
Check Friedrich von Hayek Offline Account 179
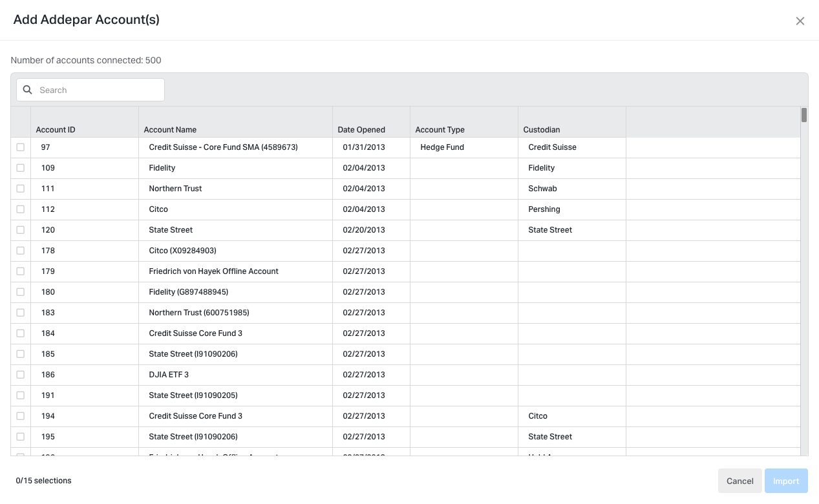coord(21,271)
